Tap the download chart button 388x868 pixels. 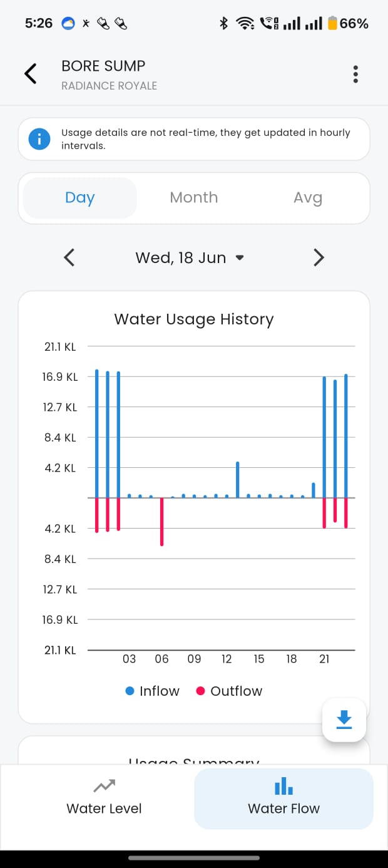click(344, 720)
